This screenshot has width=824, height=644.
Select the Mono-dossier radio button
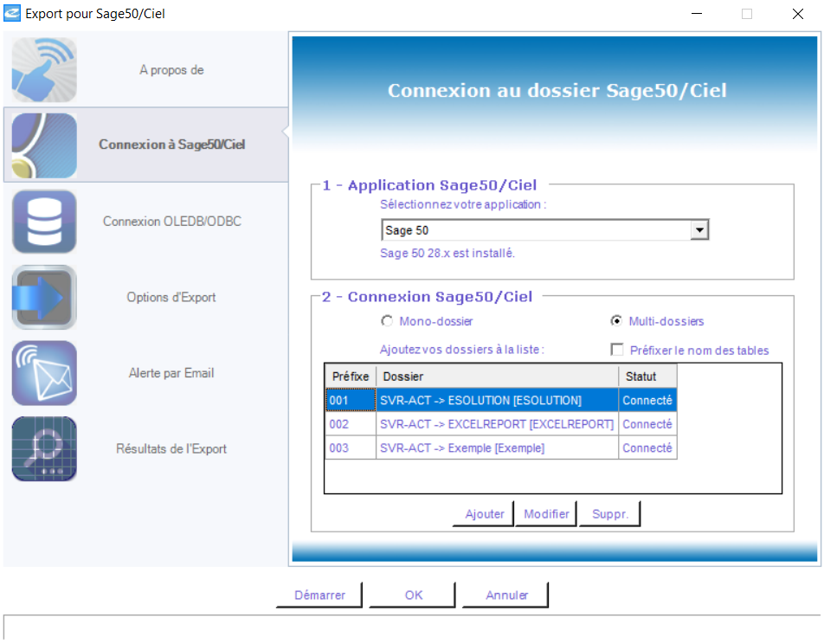[387, 321]
